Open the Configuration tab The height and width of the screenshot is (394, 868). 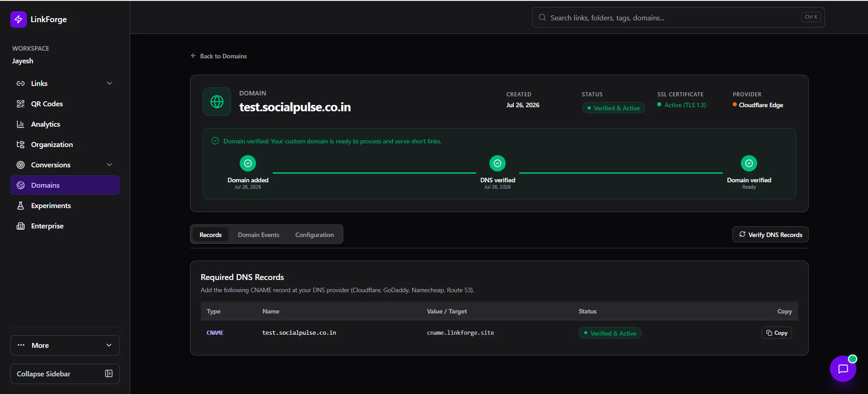tap(315, 235)
